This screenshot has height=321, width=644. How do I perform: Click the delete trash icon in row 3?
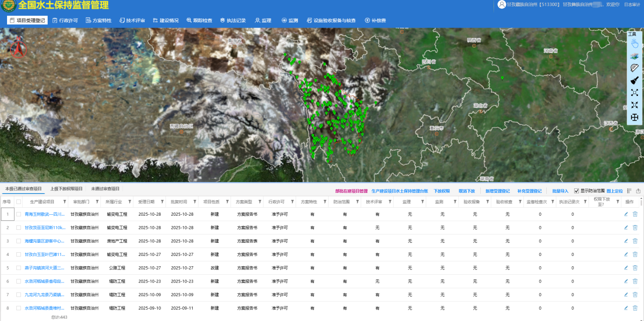635,241
